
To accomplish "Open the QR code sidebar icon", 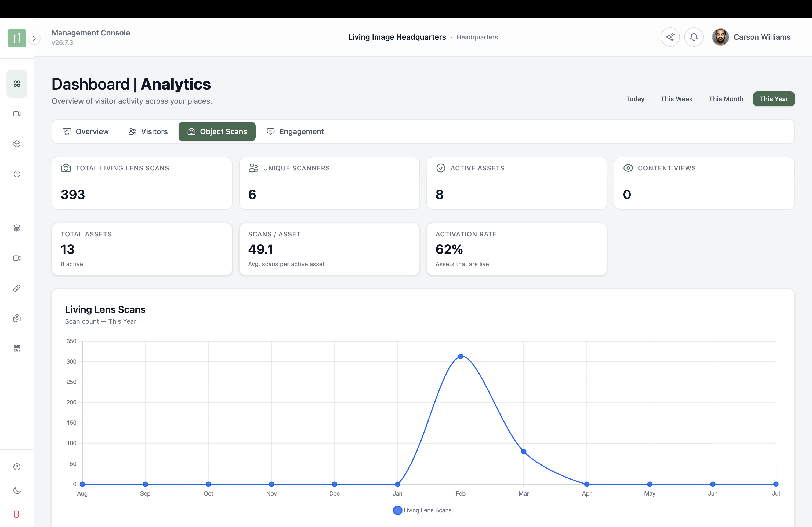I will tap(17, 348).
